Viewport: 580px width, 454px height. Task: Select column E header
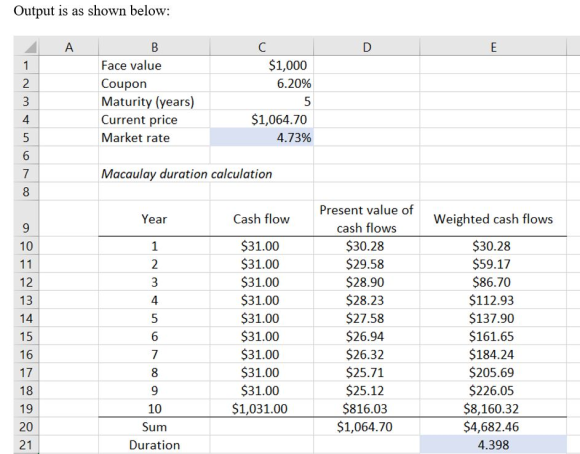493,47
